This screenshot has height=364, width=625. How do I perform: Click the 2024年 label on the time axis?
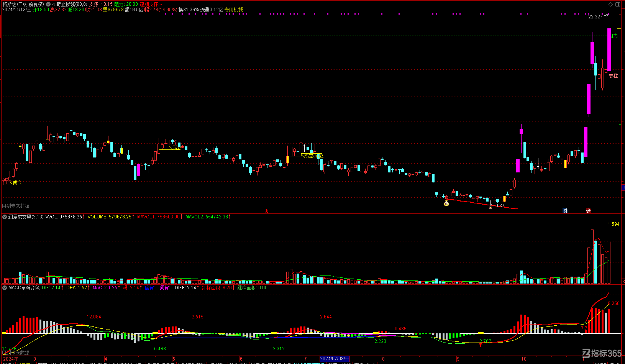(x=10, y=359)
